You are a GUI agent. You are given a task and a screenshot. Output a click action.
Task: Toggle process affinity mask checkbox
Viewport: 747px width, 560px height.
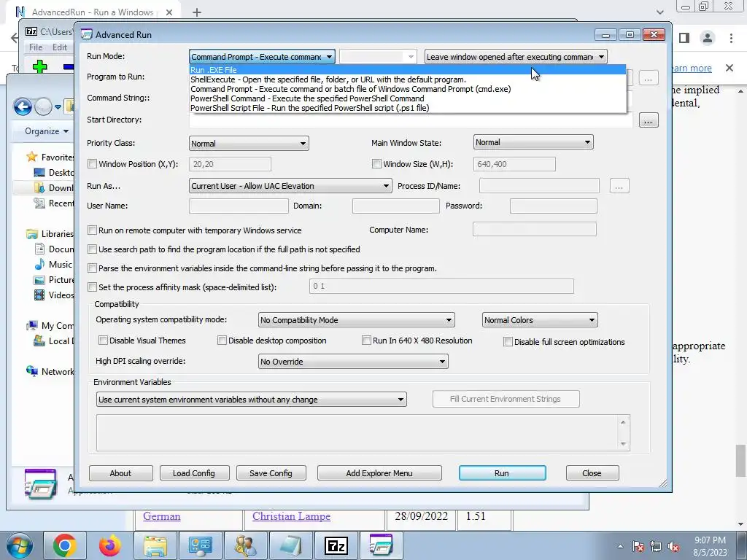(93, 287)
